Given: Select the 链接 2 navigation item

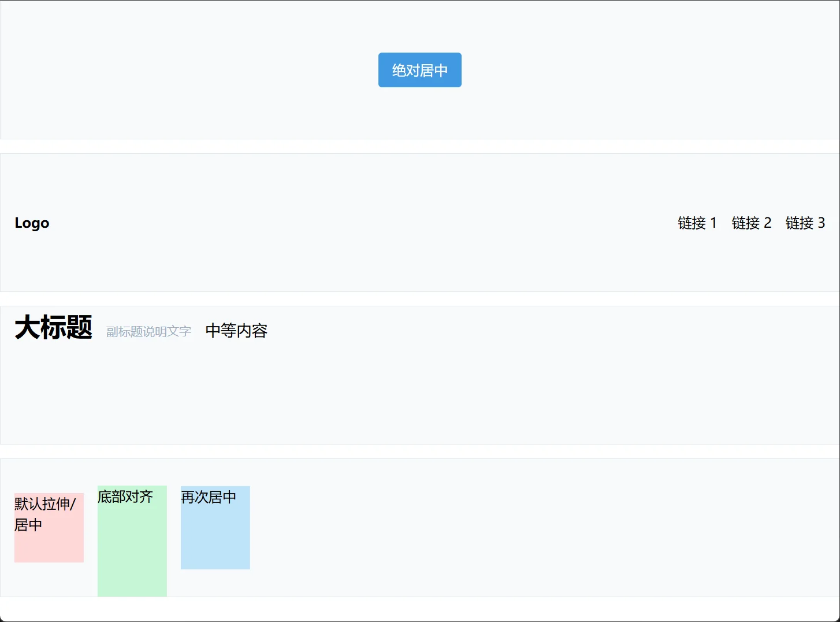Looking at the screenshot, I should [x=751, y=223].
